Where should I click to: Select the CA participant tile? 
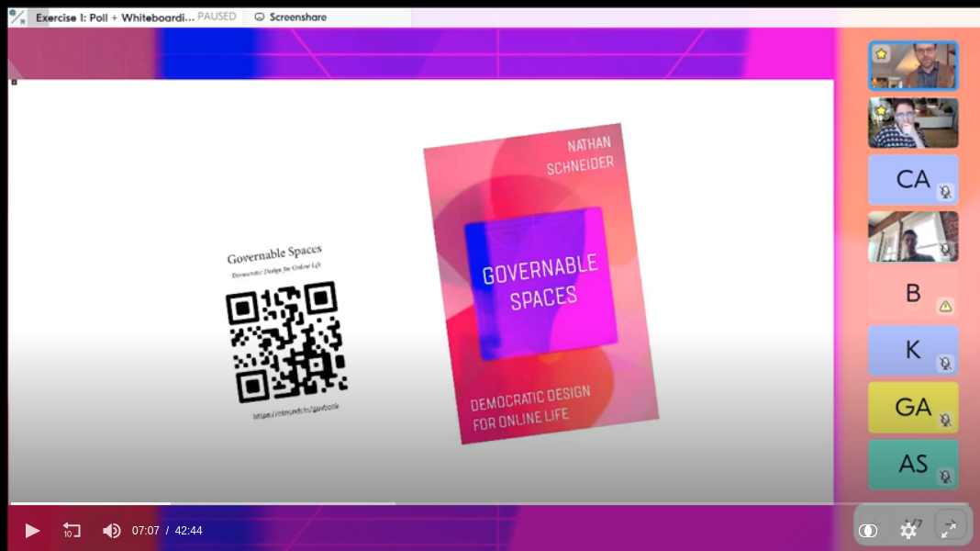point(912,179)
